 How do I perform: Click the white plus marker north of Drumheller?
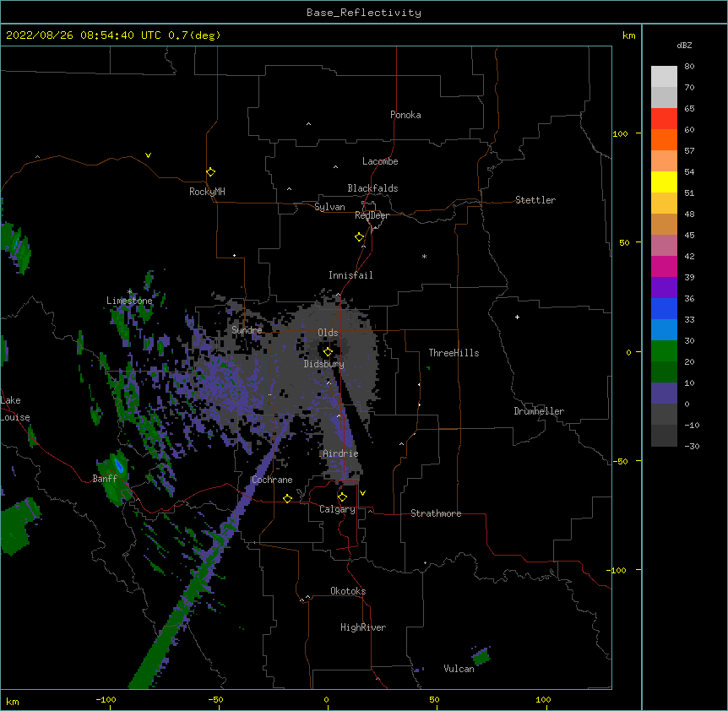[x=517, y=317]
